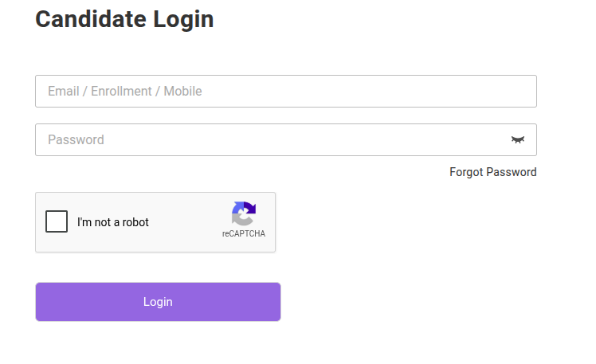Click the word "Enrollment" in the first field

point(121,91)
